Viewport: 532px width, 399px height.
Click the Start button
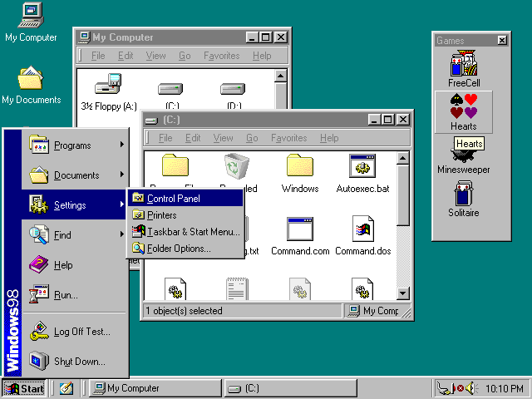(x=24, y=388)
